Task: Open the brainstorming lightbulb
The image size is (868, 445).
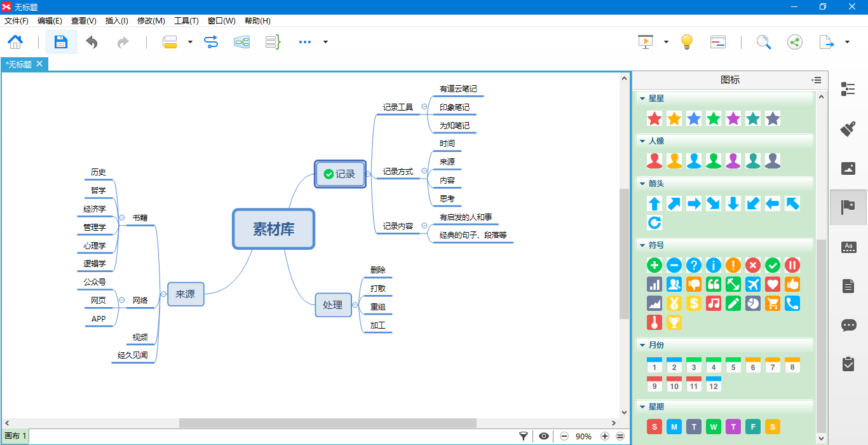Action: 686,42
